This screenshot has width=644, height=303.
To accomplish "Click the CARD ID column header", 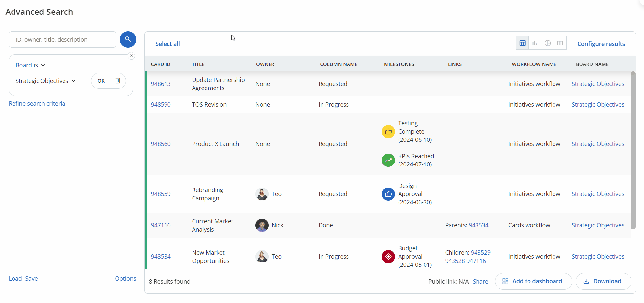I will [x=161, y=64].
